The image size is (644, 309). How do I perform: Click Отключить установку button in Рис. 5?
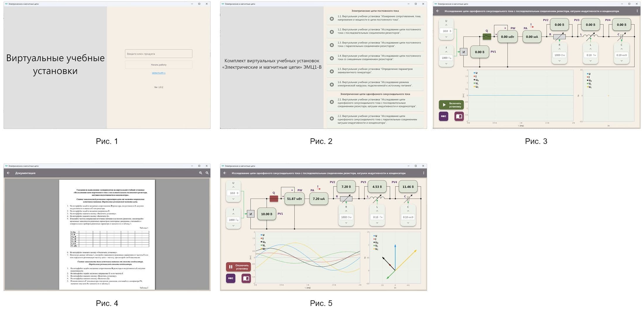(238, 267)
